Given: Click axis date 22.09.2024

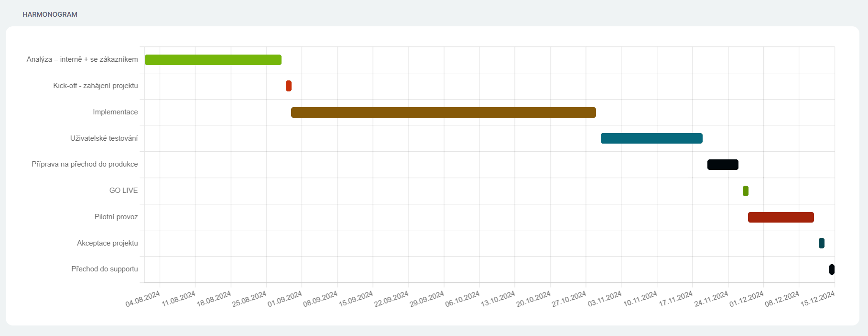Looking at the screenshot, I should 391,299.
